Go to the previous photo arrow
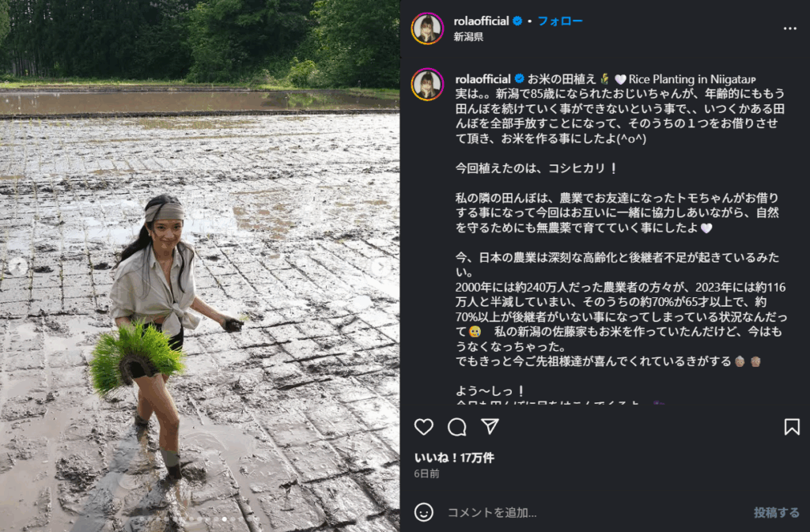The width and height of the screenshot is (810, 532). click(x=17, y=266)
